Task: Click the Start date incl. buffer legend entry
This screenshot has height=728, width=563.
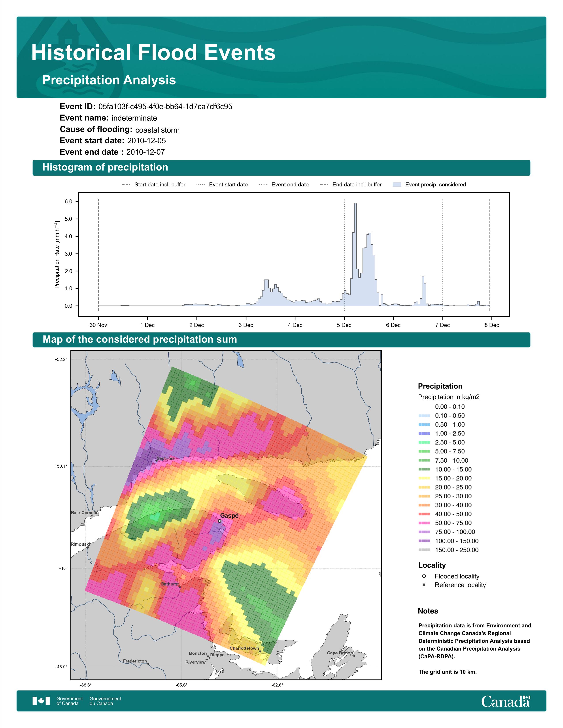Action: pyautogui.click(x=153, y=185)
